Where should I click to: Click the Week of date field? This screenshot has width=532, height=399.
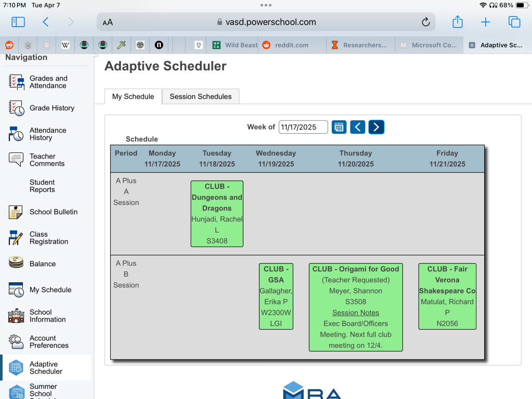tap(303, 127)
